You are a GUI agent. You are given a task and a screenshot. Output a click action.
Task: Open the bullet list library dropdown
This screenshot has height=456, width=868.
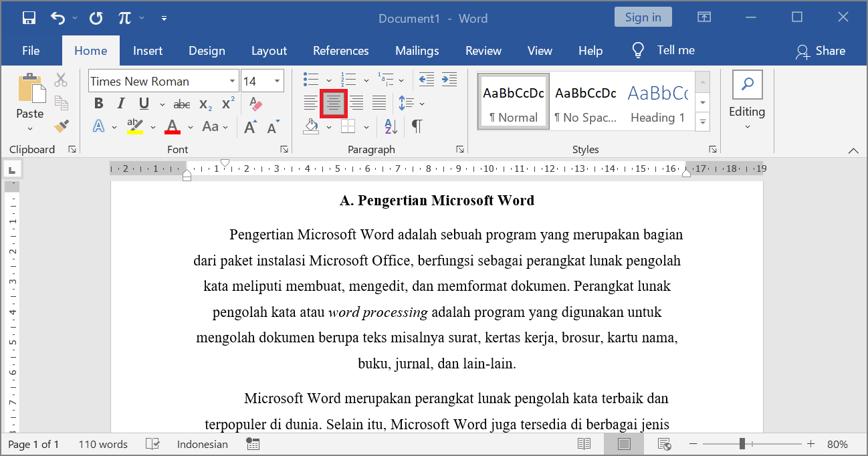point(328,80)
